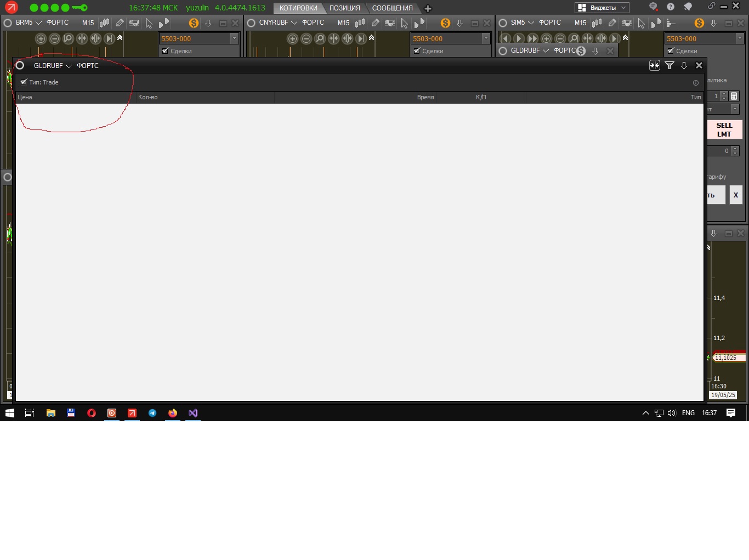Image resolution: width=749 pixels, height=560 pixels.
Task: Open candlestick chart type in SIM5 chart
Action: pos(597,23)
